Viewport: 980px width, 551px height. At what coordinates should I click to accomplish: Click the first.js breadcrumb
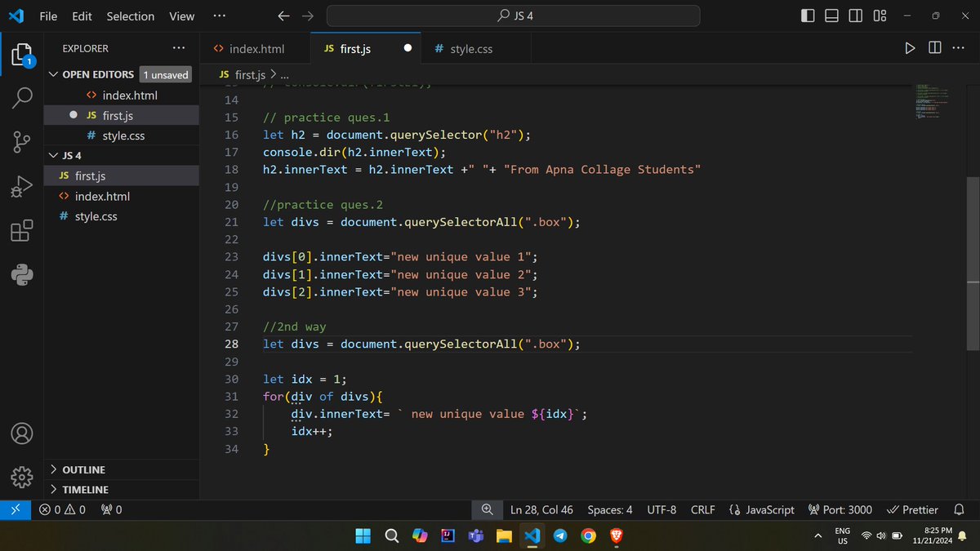(243, 75)
